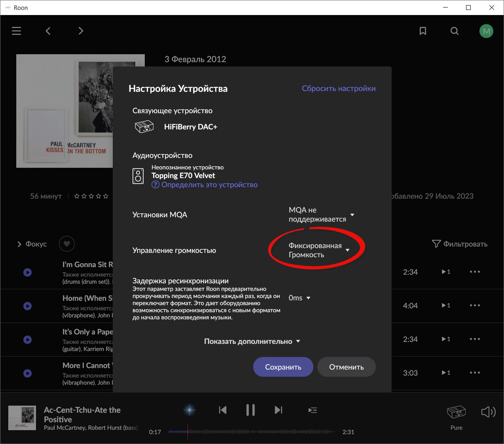
Task: Play the track It's Only a Pape...
Action: click(x=27, y=340)
